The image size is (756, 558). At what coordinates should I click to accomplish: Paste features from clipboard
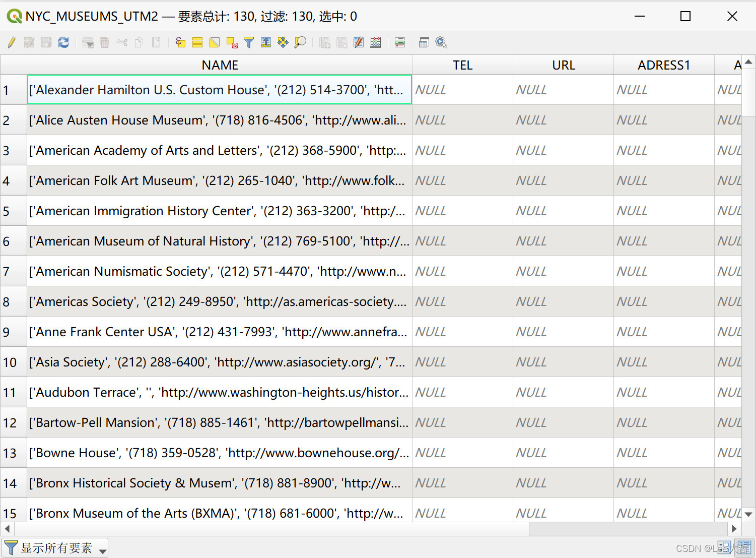[x=156, y=42]
